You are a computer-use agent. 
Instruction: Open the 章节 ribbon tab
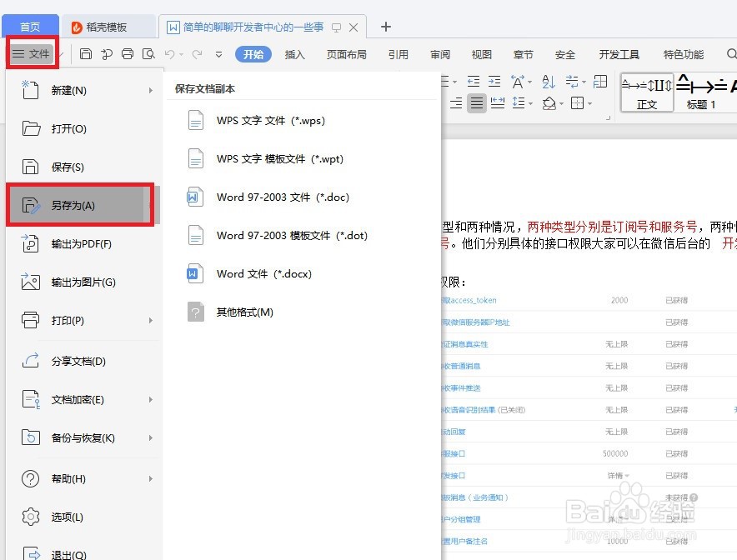[x=523, y=54]
